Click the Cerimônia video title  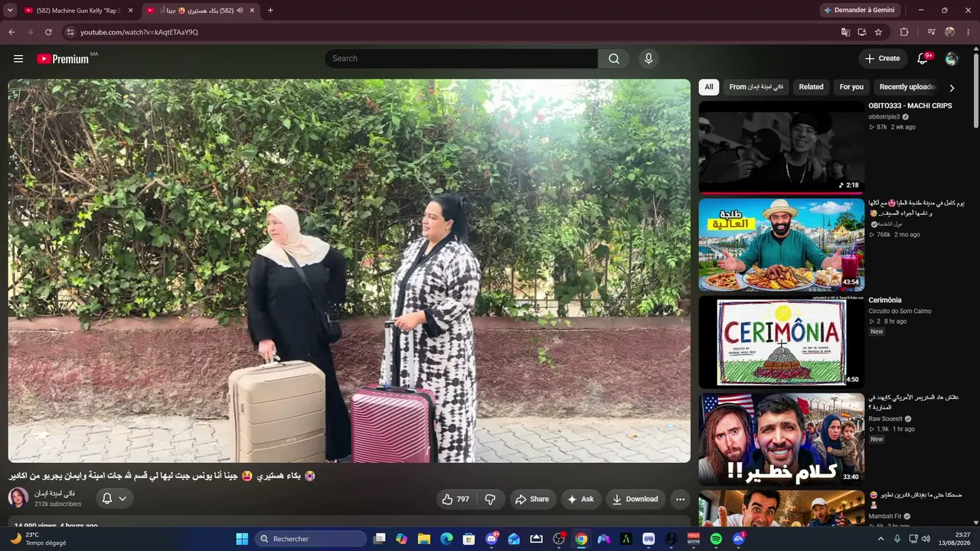tap(885, 300)
